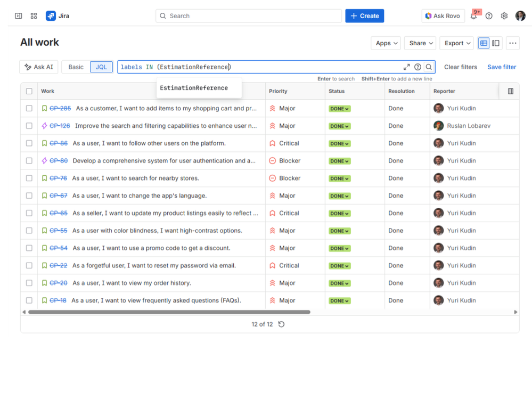Switch to the Basic search tab
Screen dimensions: 532x399
pyautogui.click(x=76, y=67)
